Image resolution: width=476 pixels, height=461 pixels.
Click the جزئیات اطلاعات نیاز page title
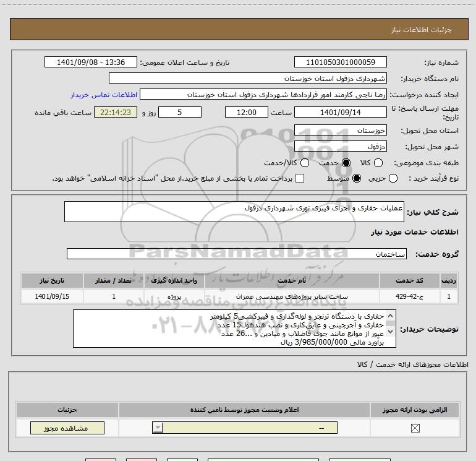(422, 30)
